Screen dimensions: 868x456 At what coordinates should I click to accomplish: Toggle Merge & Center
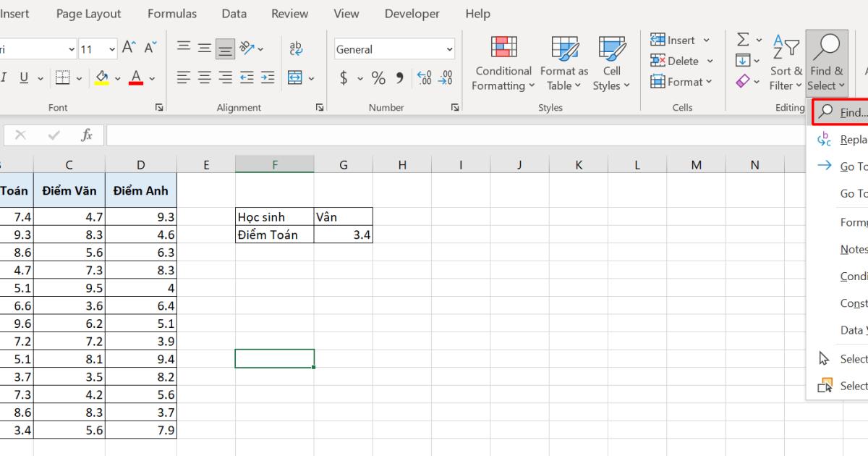[295, 77]
